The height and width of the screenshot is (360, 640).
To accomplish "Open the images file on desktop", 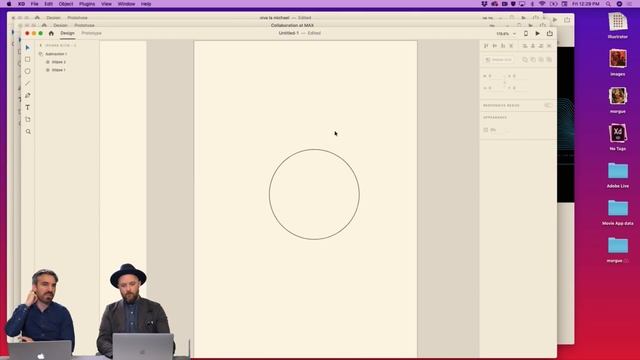I will 618,62.
